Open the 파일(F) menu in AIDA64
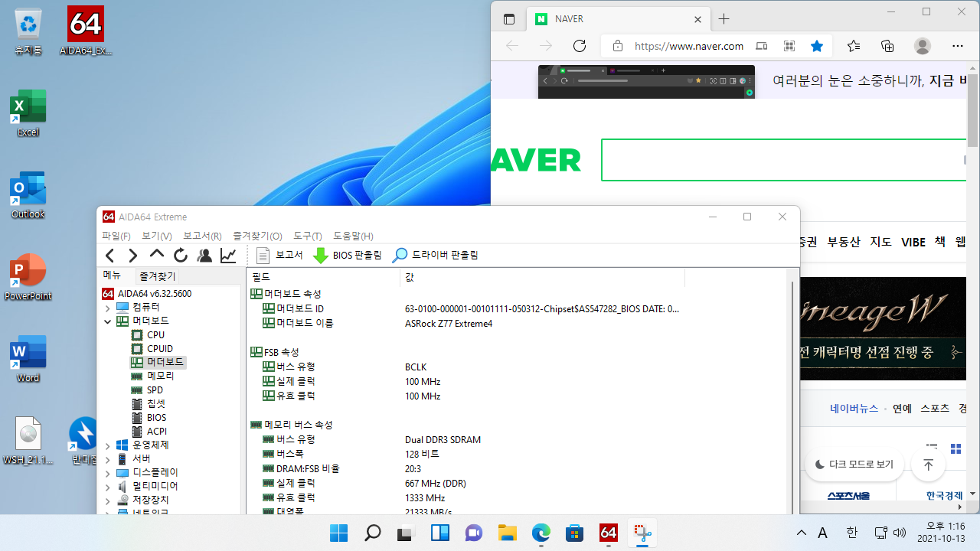The height and width of the screenshot is (551, 980). point(116,236)
